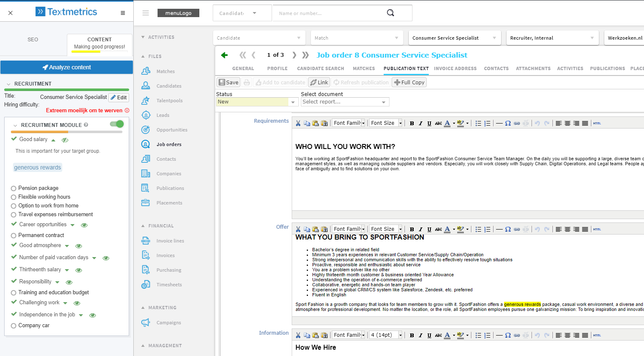644x356 pixels.
Task: Insert special character in Requirements editor
Action: pyautogui.click(x=508, y=123)
